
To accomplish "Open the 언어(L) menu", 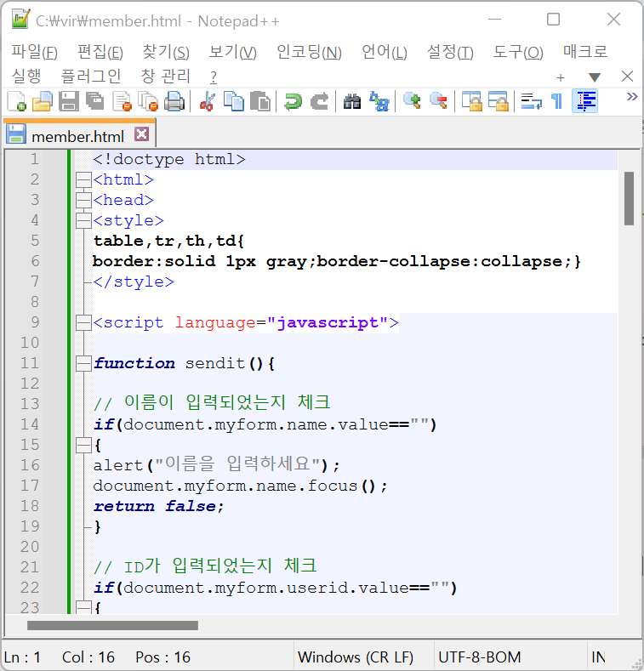I will 384,52.
